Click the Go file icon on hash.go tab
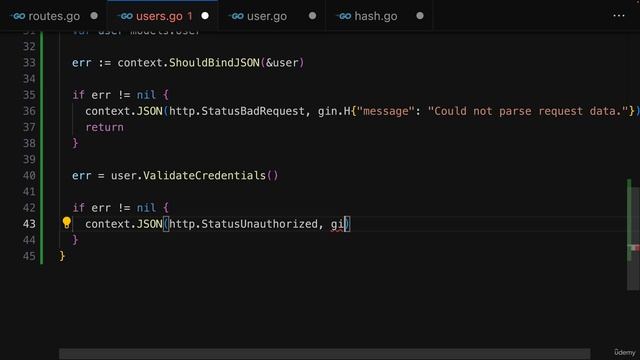This screenshot has height=360, width=640. click(x=344, y=16)
